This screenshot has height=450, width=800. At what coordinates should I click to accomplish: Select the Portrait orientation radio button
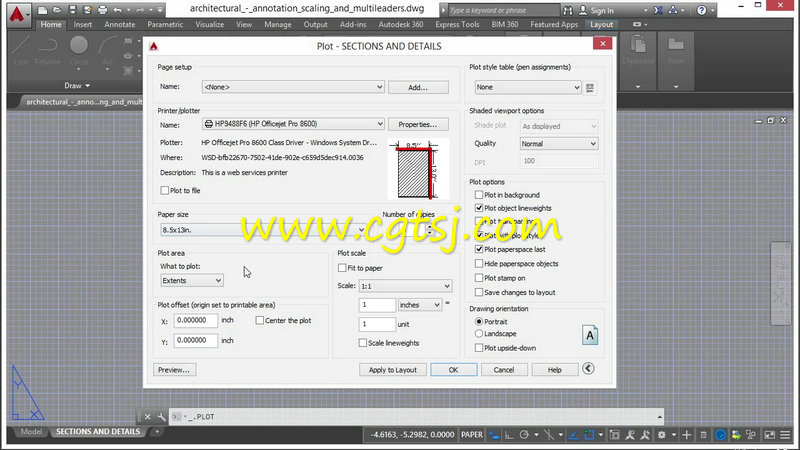[x=479, y=322]
